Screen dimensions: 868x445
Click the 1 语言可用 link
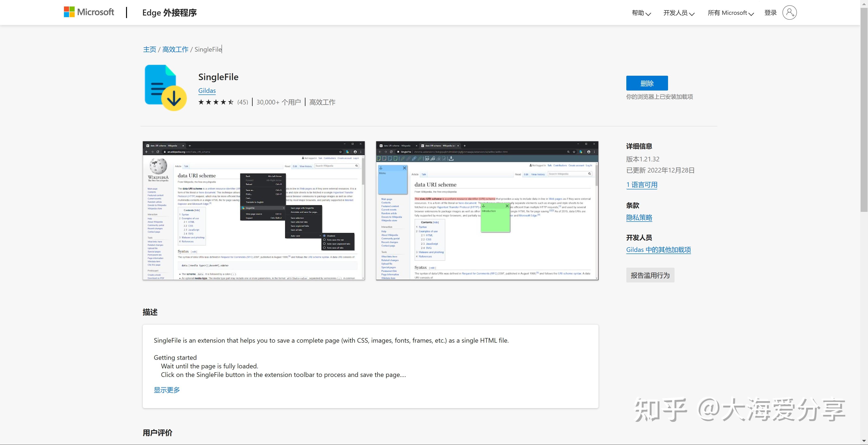[642, 185]
